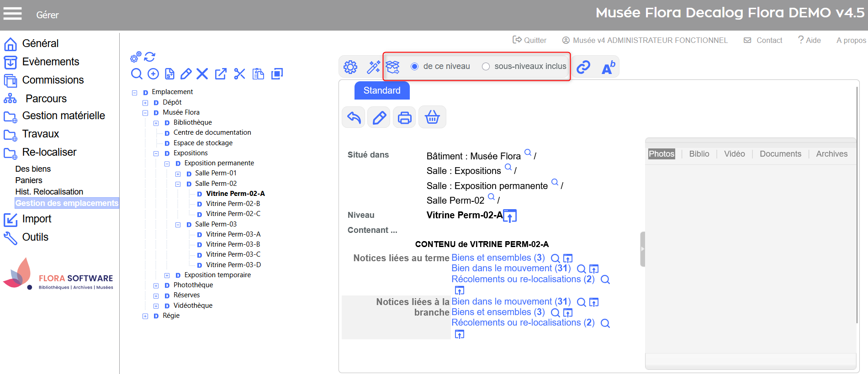Click the add (plus circle) icon
This screenshot has height=374, width=868.
point(153,74)
